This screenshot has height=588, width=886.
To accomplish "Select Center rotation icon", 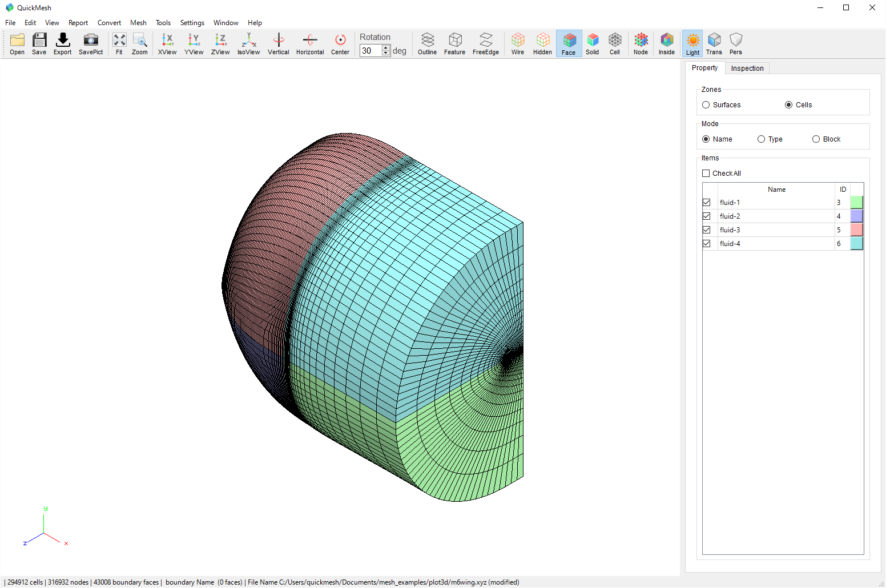I will coord(340,43).
